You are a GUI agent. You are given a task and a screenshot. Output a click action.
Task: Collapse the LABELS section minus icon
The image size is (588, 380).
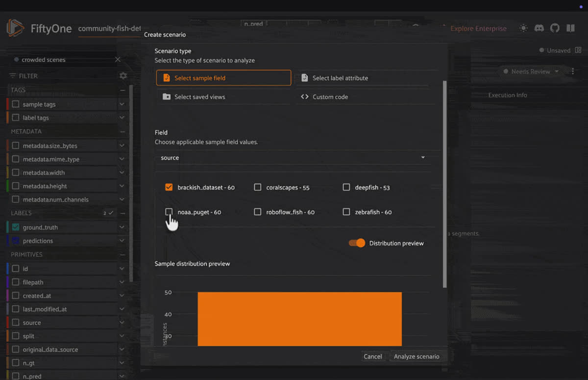click(x=122, y=213)
